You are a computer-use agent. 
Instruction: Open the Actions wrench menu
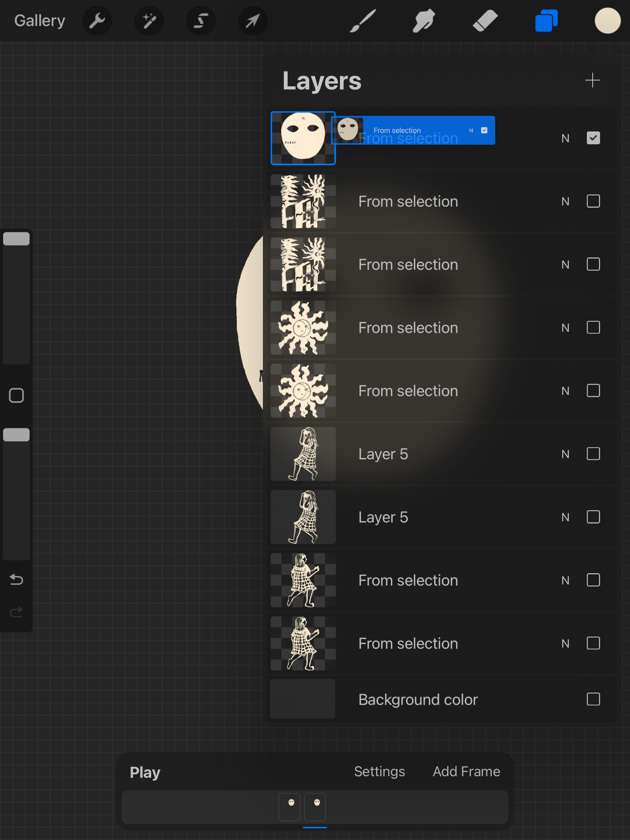click(x=97, y=21)
